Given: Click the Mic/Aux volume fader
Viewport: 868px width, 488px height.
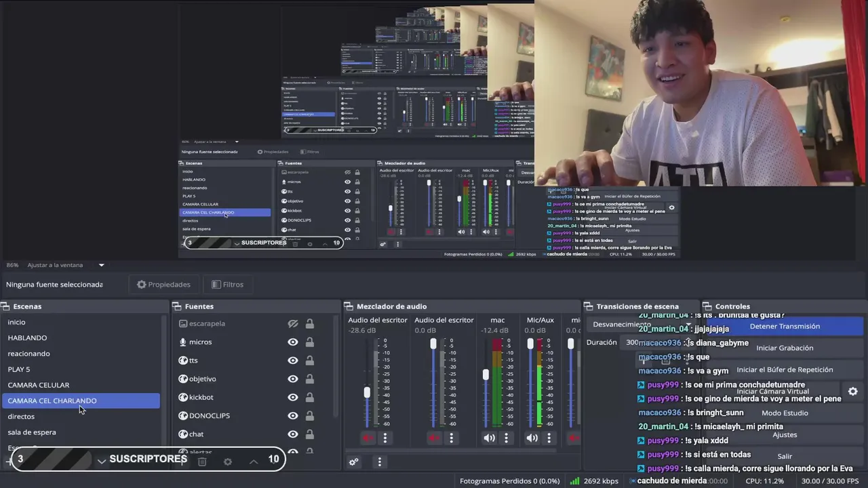Looking at the screenshot, I should [x=530, y=344].
